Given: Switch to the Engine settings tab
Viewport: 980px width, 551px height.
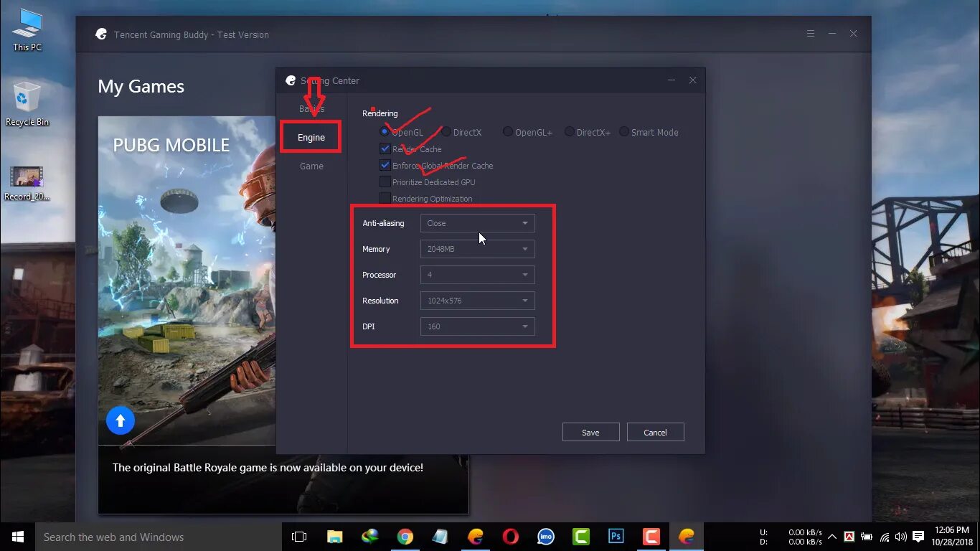Looking at the screenshot, I should (x=311, y=137).
